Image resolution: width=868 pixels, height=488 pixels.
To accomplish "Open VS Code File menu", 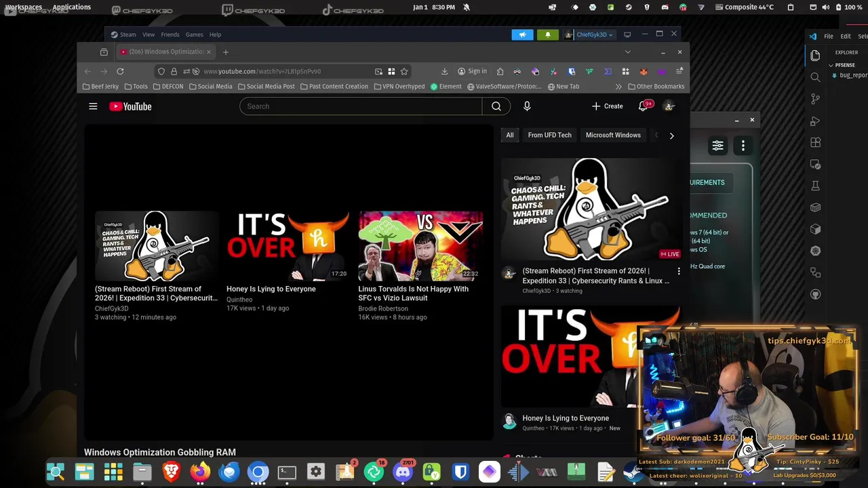I will [x=829, y=37].
